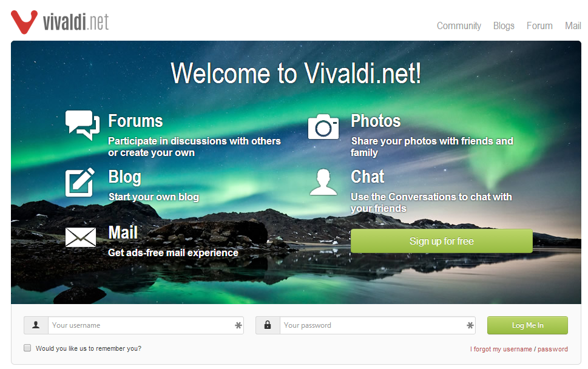Click the Mail envelope icon
The height and width of the screenshot is (369, 588).
click(x=81, y=237)
